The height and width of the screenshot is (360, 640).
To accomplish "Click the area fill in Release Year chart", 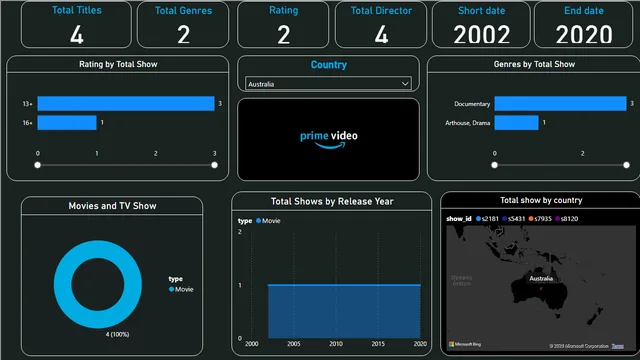I will (344, 311).
